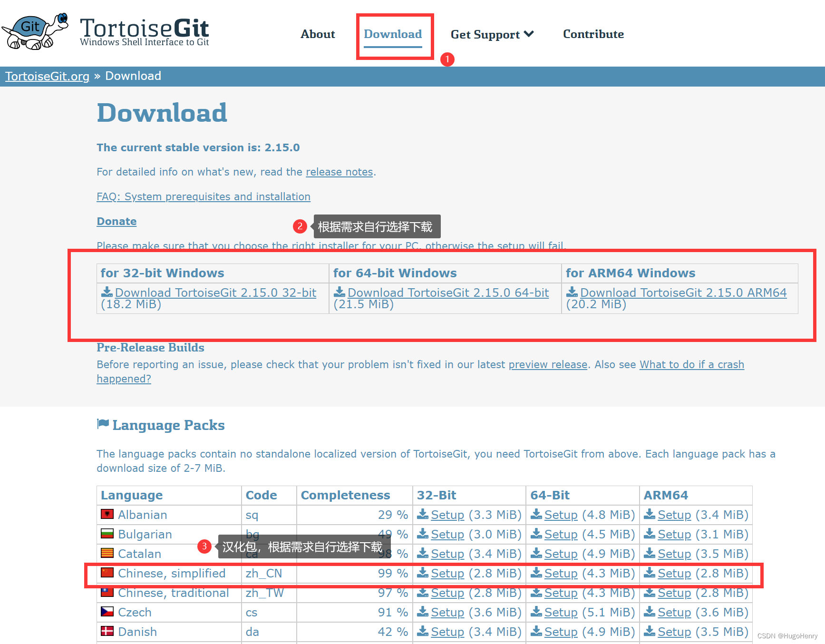825x644 pixels.
Task: Select the 'Chinese, simplified' language cell
Action: (169, 573)
